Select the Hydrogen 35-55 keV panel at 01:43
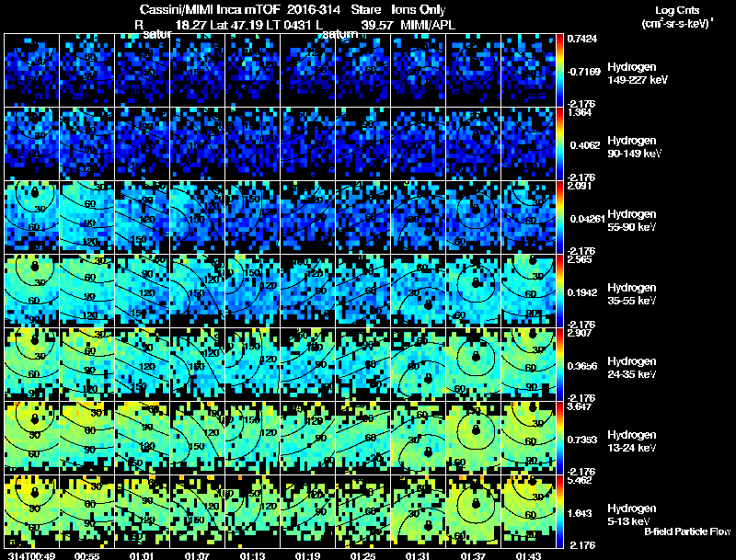 tap(528, 291)
